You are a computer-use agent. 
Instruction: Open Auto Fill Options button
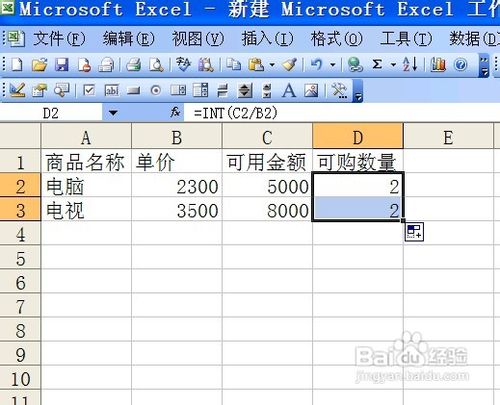(x=414, y=232)
